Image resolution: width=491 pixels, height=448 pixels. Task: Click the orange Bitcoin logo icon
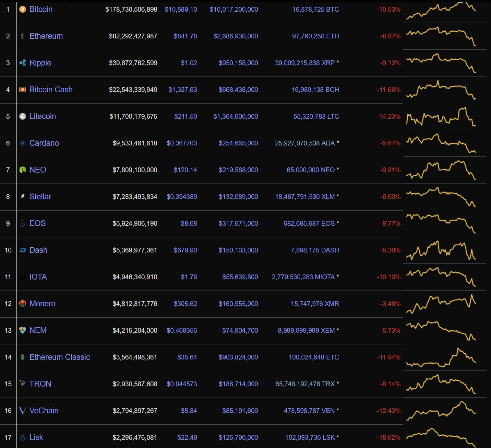pyautogui.click(x=23, y=9)
